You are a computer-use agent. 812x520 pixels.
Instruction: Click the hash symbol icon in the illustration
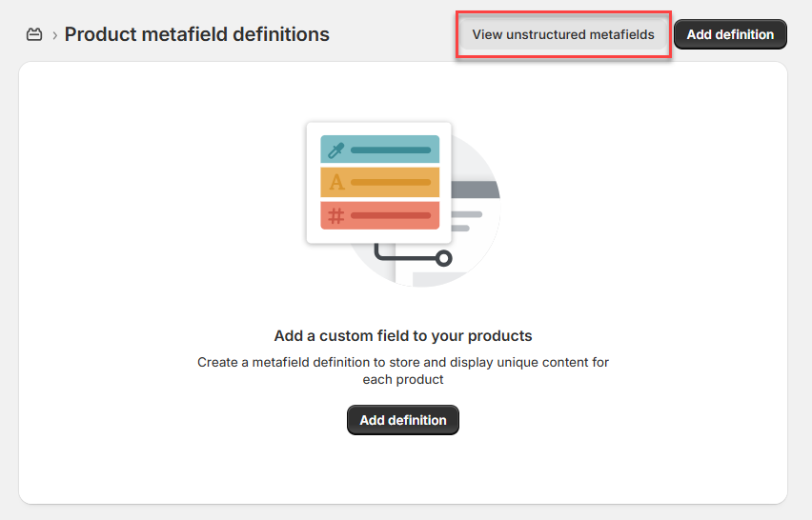pyautogui.click(x=335, y=216)
